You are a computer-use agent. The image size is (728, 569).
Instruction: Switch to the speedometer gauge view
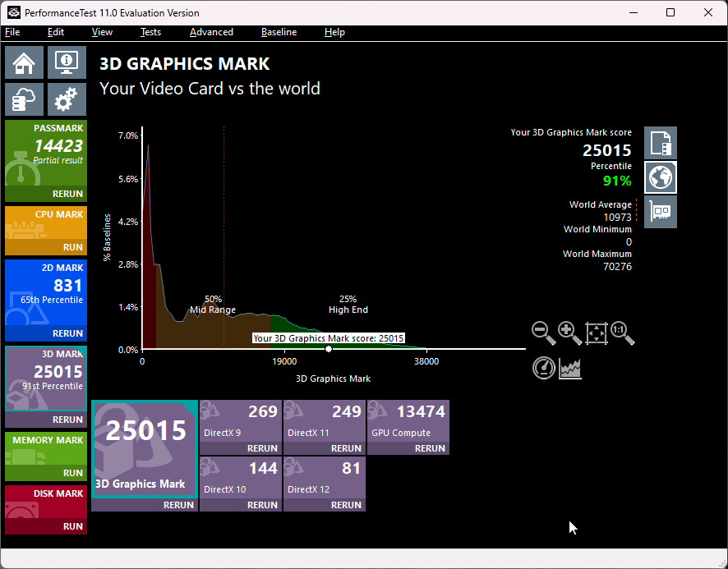[543, 368]
